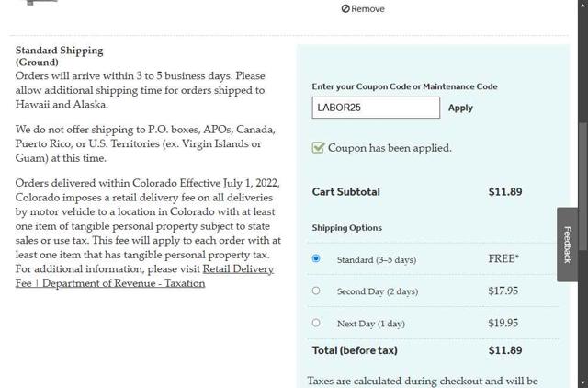Click the Standard Shipping heading text
The width and height of the screenshot is (588, 388).
click(x=60, y=51)
